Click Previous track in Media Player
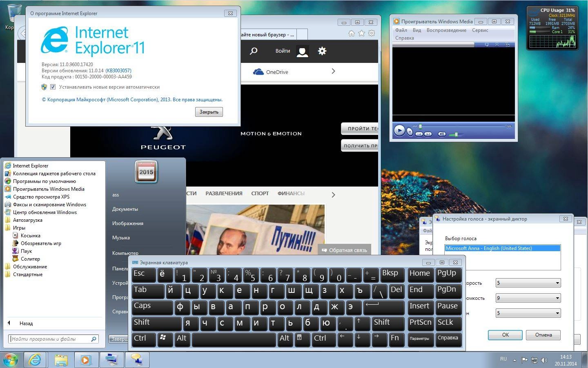The width and height of the screenshot is (588, 368). (419, 134)
